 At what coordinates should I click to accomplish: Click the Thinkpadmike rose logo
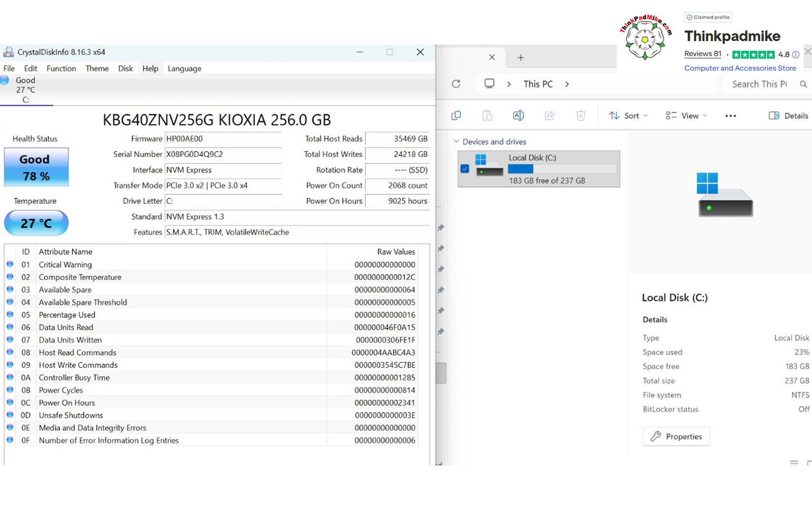(x=645, y=37)
